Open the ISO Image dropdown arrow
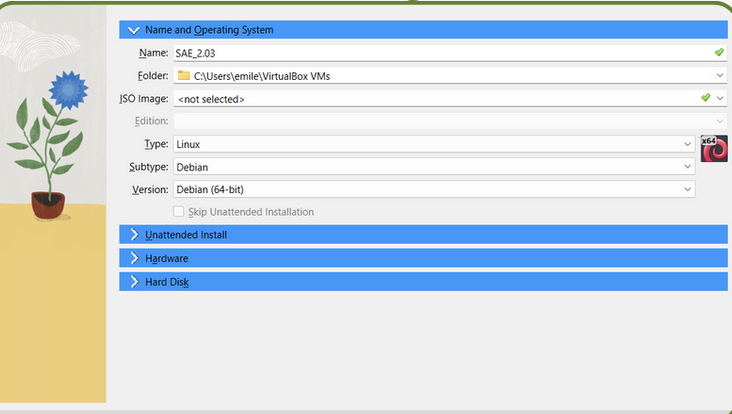Viewport: 732px width, 414px height. coord(719,98)
